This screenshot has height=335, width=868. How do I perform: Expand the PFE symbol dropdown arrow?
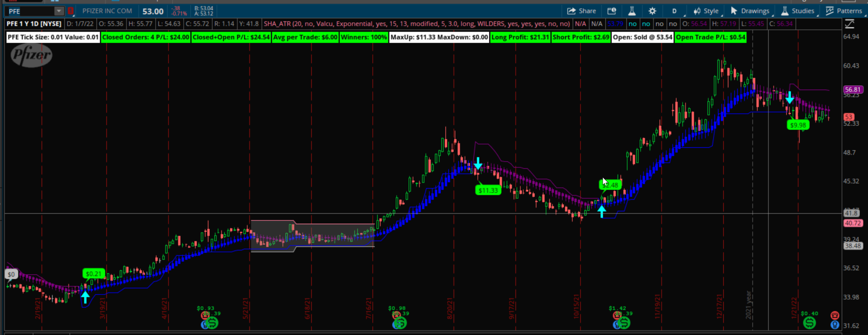tap(58, 11)
